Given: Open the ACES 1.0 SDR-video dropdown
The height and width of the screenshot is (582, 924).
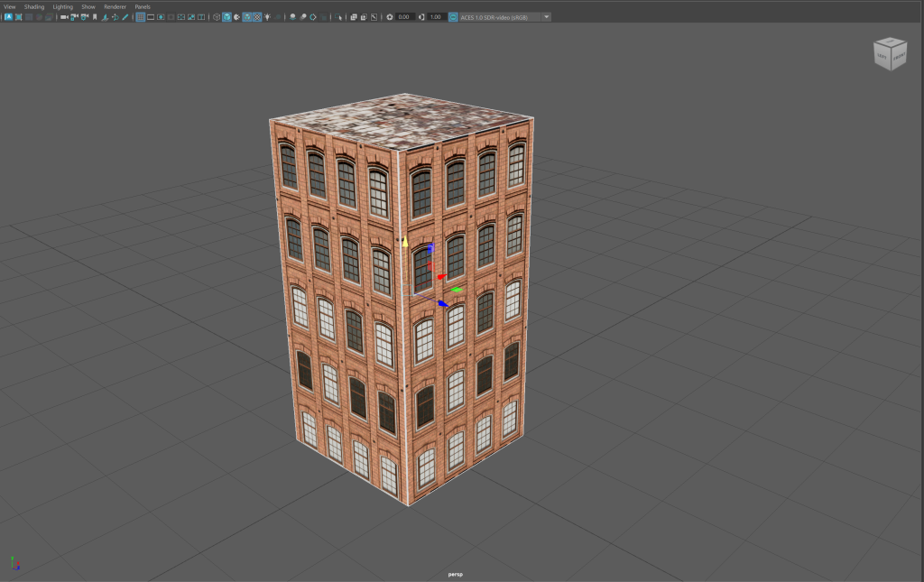Looking at the screenshot, I should (x=500, y=17).
